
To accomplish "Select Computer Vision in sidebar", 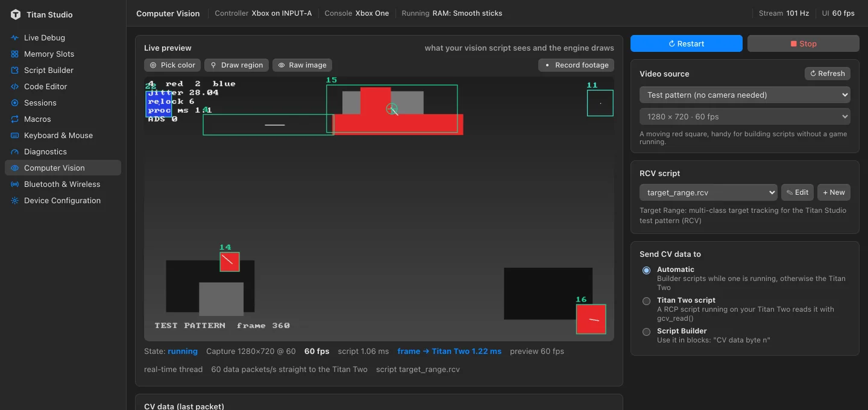I will pyautogui.click(x=63, y=168).
